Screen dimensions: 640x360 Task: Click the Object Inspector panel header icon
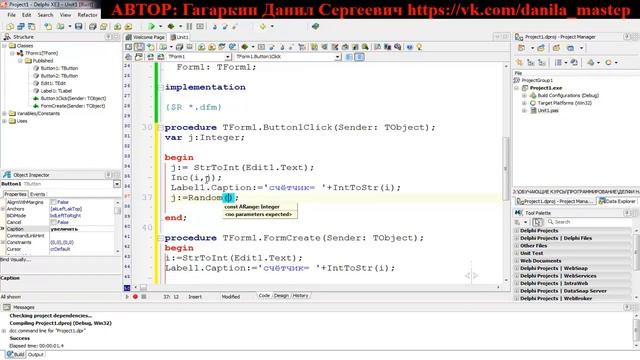pos(7,175)
